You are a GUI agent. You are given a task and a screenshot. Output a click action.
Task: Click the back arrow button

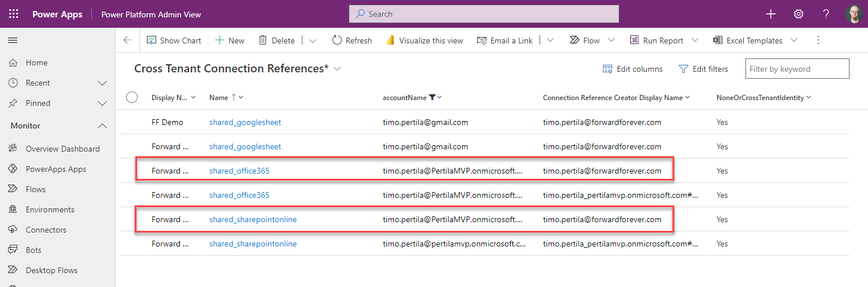[128, 41]
